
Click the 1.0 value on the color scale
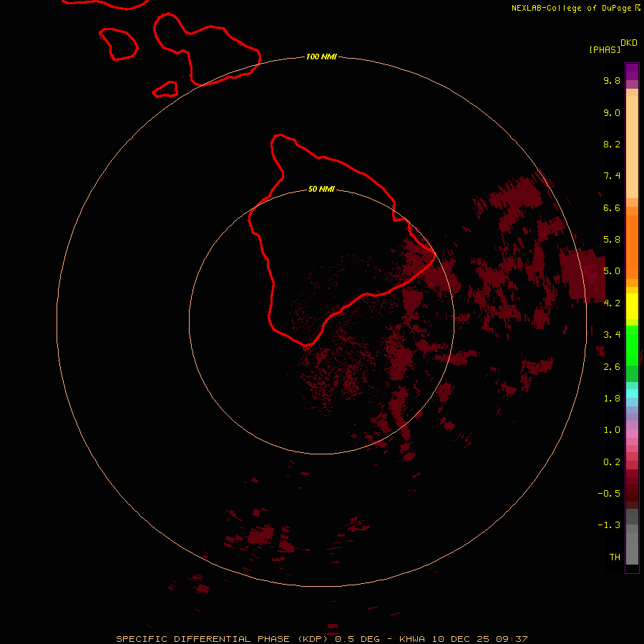[612, 430]
